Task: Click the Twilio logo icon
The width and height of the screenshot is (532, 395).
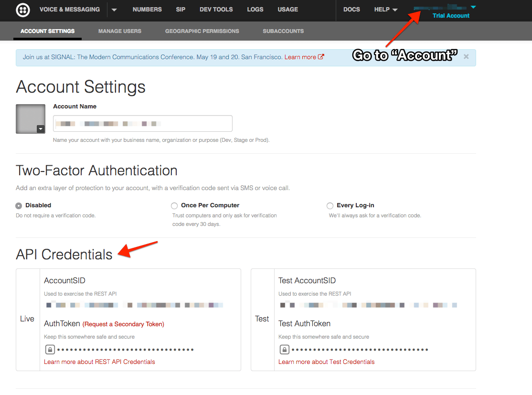Action: tap(22, 10)
